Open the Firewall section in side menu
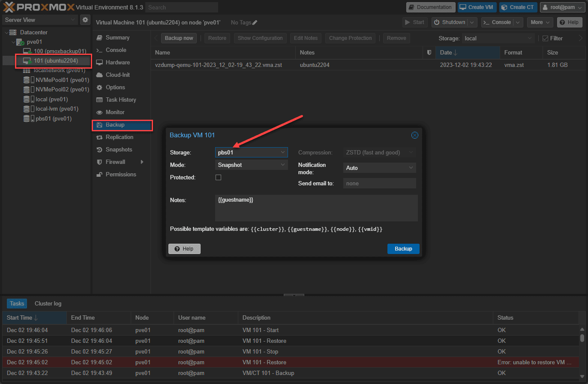The image size is (588, 384). pyautogui.click(x=115, y=162)
